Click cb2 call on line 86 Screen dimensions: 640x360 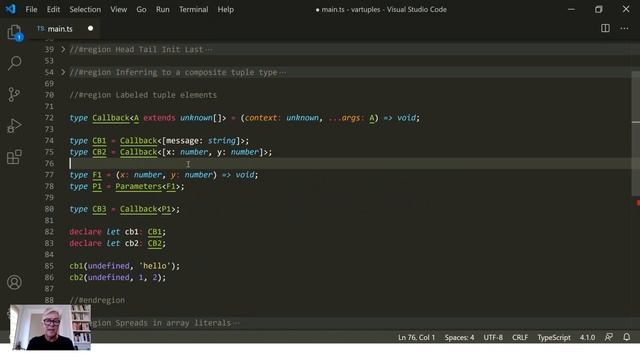pyautogui.click(x=76, y=277)
